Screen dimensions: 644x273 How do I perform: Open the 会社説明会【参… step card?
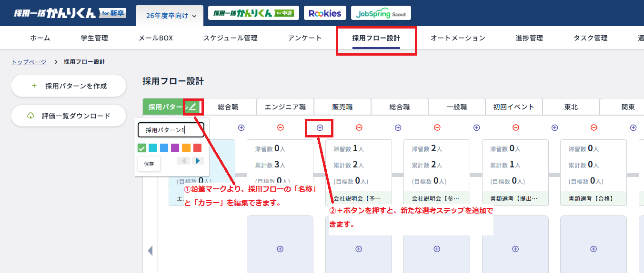point(437,173)
